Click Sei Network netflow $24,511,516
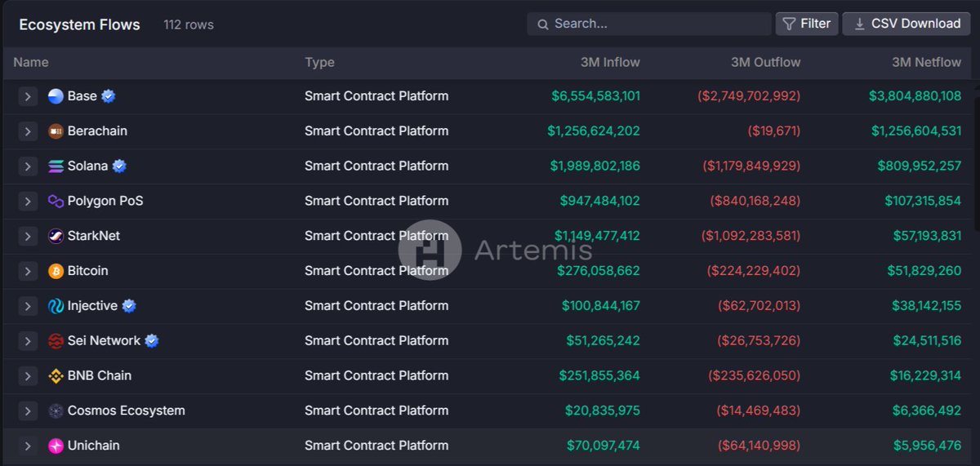 pyautogui.click(x=927, y=341)
